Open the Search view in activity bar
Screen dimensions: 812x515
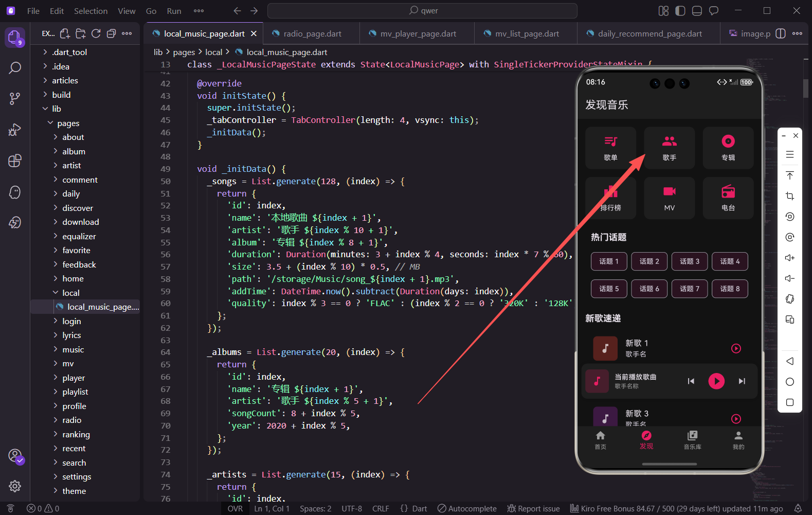tap(15, 67)
